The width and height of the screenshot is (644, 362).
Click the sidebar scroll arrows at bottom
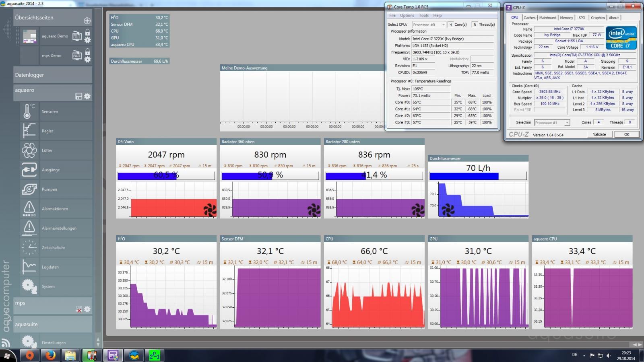(x=98, y=342)
